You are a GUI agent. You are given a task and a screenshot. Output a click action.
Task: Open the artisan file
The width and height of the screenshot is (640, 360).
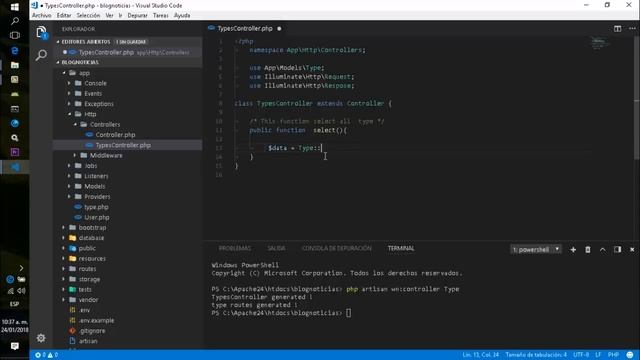click(88, 341)
